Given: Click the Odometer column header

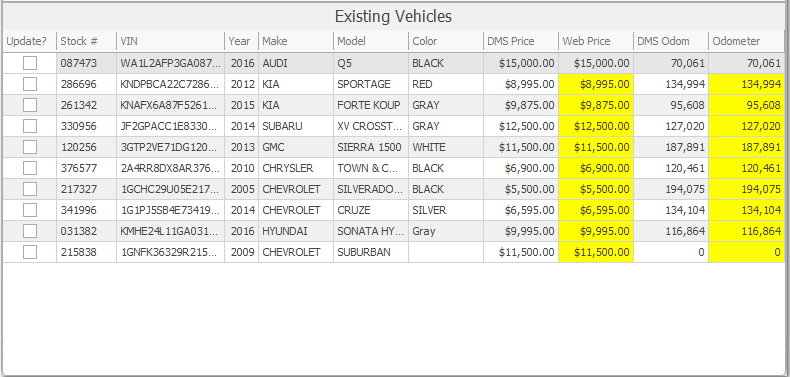Looking at the screenshot, I should tap(747, 41).
